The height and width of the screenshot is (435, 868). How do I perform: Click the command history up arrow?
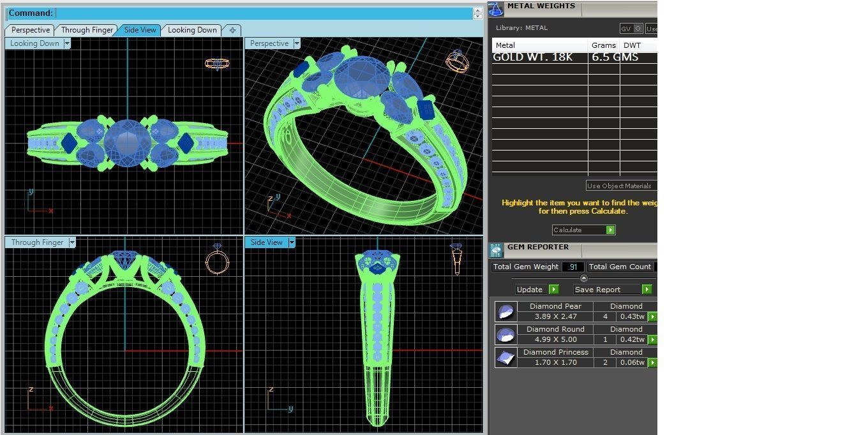click(x=478, y=10)
